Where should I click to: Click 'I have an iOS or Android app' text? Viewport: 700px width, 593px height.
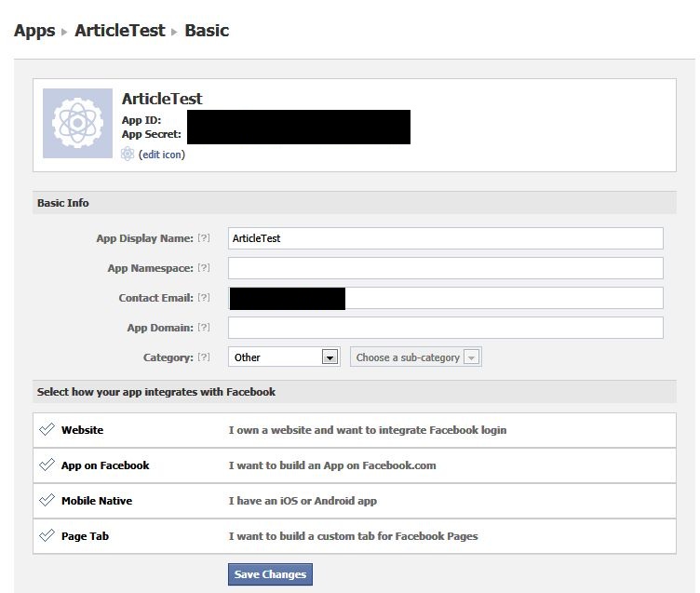303,501
